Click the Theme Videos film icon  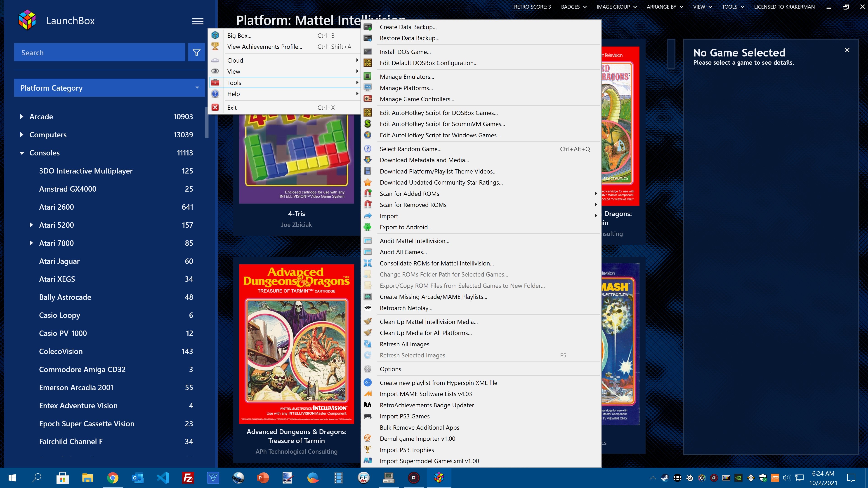[x=368, y=171]
